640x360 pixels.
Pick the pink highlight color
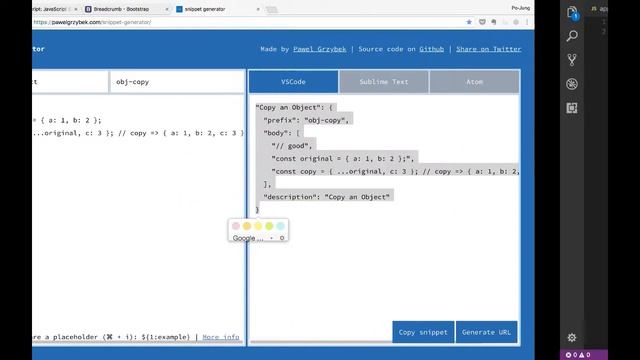[236, 226]
